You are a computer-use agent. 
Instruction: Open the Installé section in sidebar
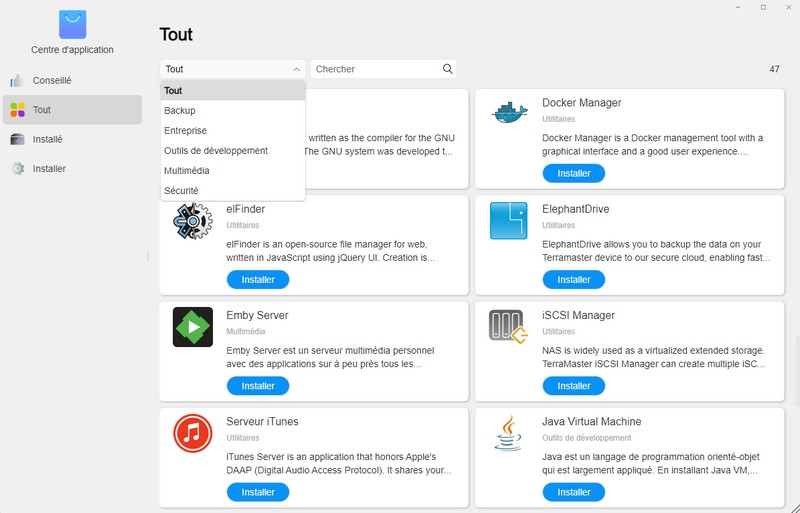click(72, 139)
